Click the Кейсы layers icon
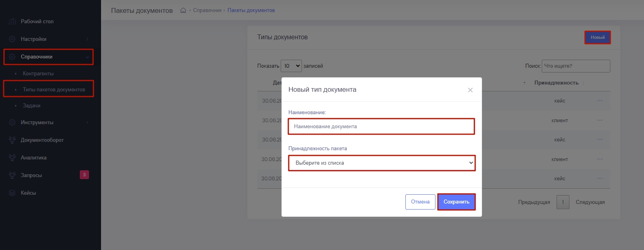Viewport: 644px width, 250px height. point(12,193)
